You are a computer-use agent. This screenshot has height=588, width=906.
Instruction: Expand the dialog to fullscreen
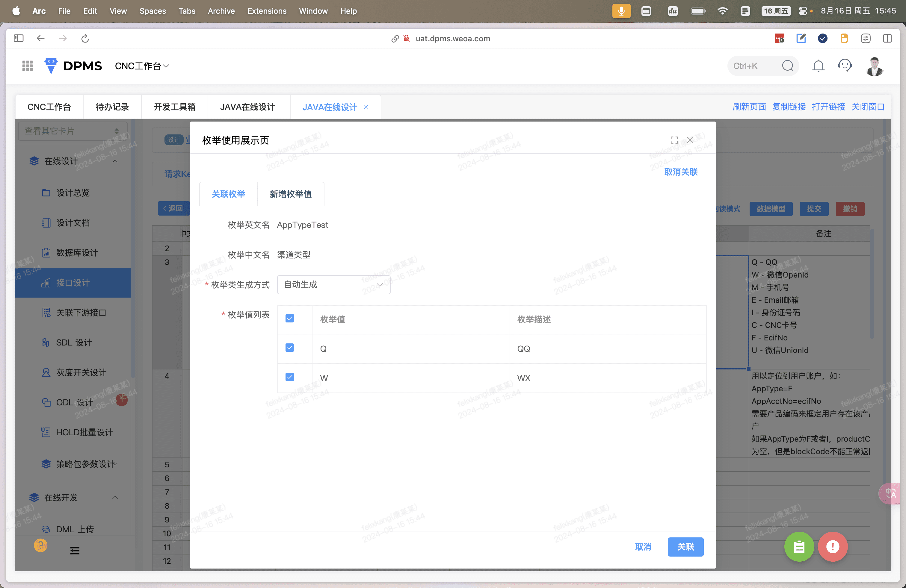click(674, 140)
